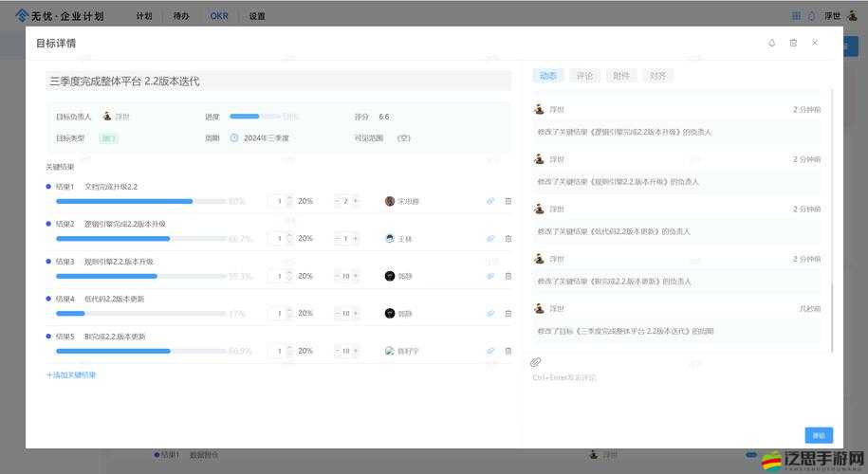
Task: Open the 2024年三季度 period picker
Action: [266, 137]
